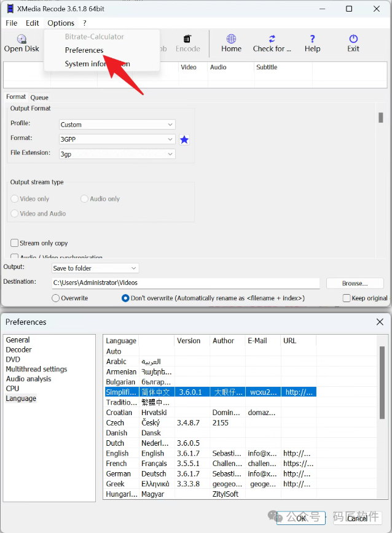392x533 pixels.
Task: Click the Open Disk toolbar icon
Action: 22,39
